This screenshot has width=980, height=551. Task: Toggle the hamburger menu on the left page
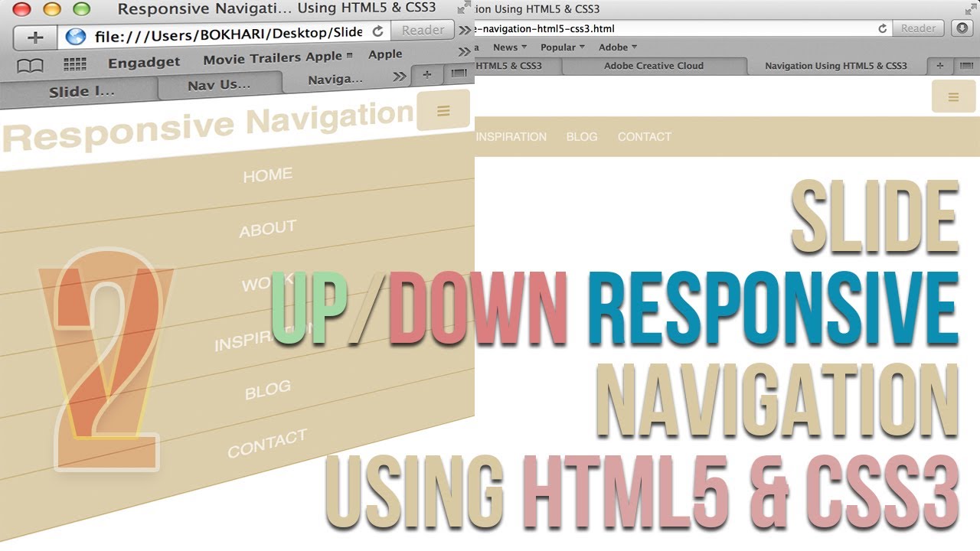coord(443,110)
